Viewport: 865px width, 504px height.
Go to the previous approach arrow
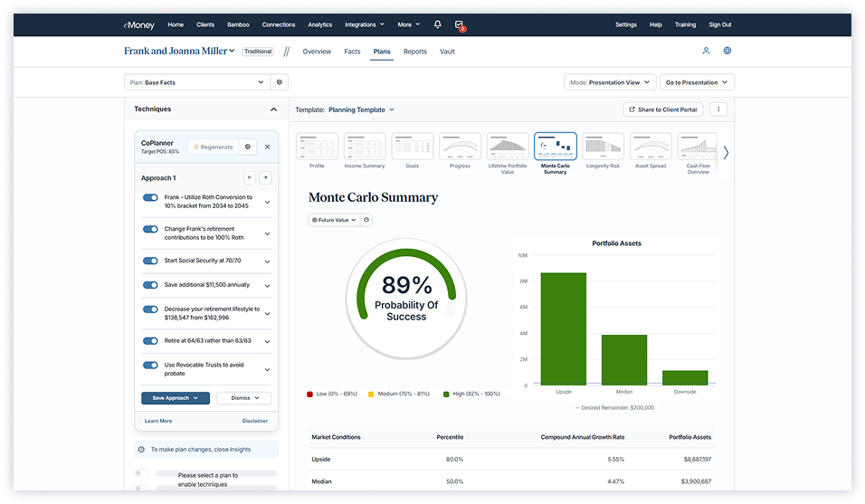250,178
